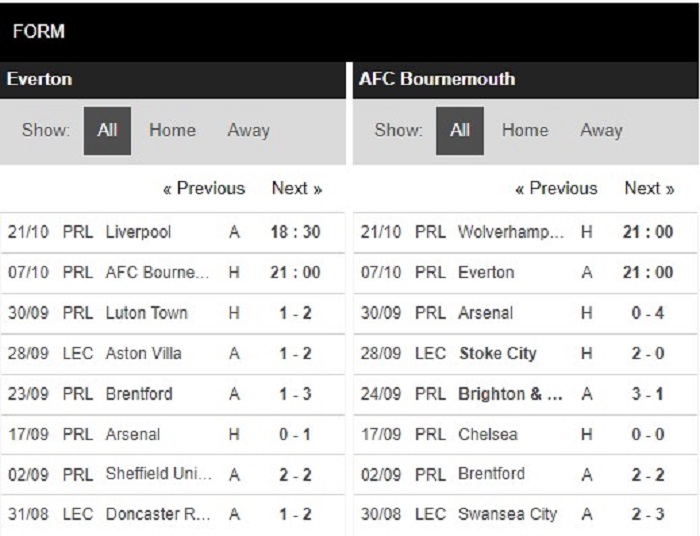Select the All tab under AFC Bournemouth
The image size is (700, 536).
point(460,131)
